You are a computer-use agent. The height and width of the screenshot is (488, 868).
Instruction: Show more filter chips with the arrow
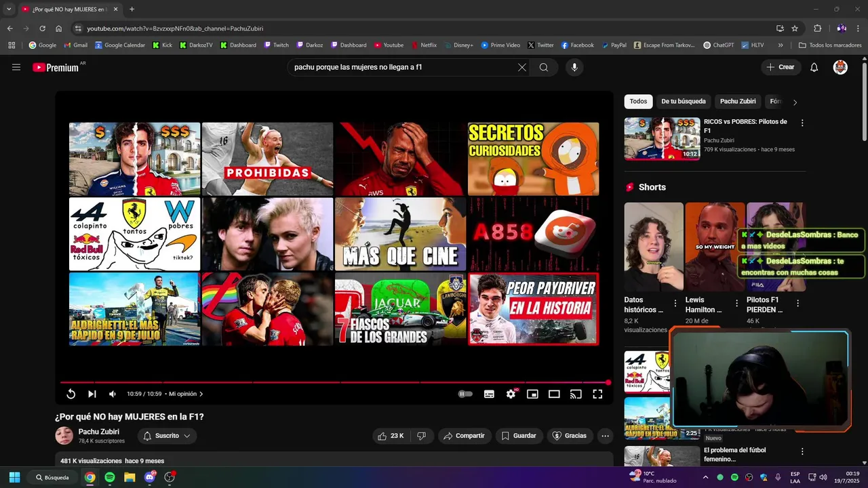click(x=795, y=102)
